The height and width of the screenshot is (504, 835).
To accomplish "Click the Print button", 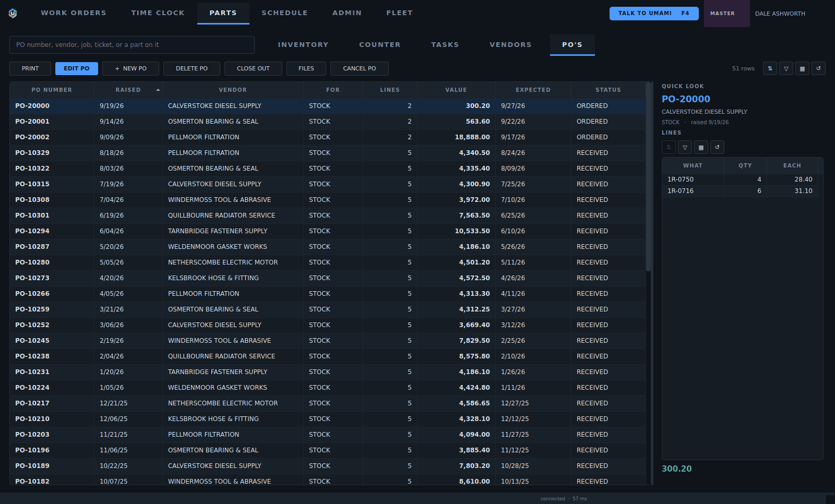I will pyautogui.click(x=30, y=68).
